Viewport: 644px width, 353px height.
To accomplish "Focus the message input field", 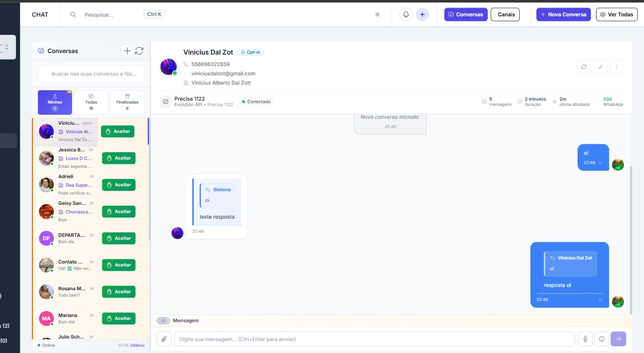I will [374, 339].
